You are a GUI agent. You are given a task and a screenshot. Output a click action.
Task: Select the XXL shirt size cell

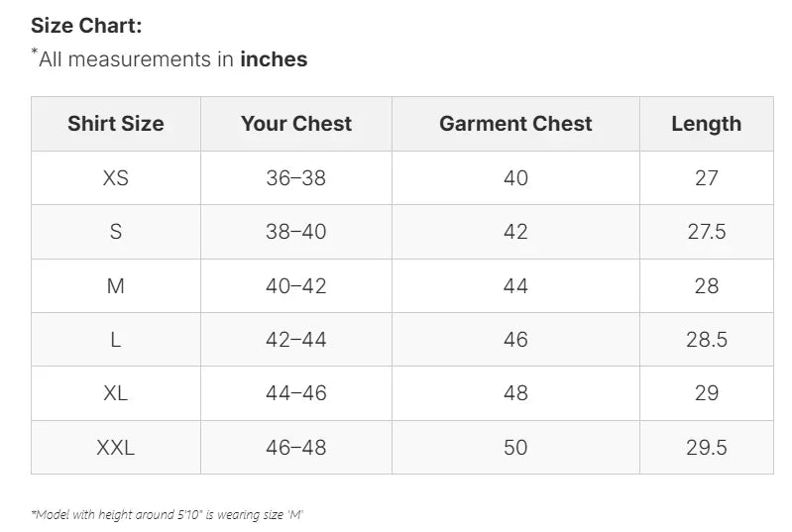click(x=116, y=448)
